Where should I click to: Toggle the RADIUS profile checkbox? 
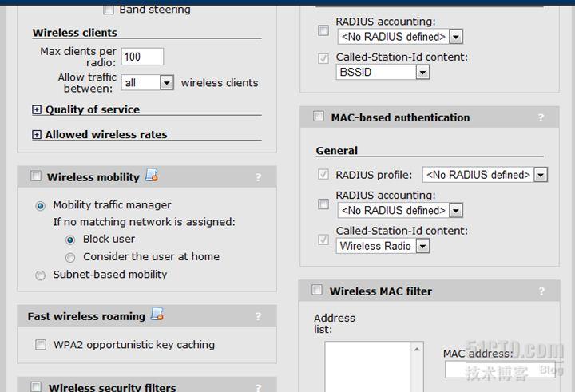tap(323, 174)
